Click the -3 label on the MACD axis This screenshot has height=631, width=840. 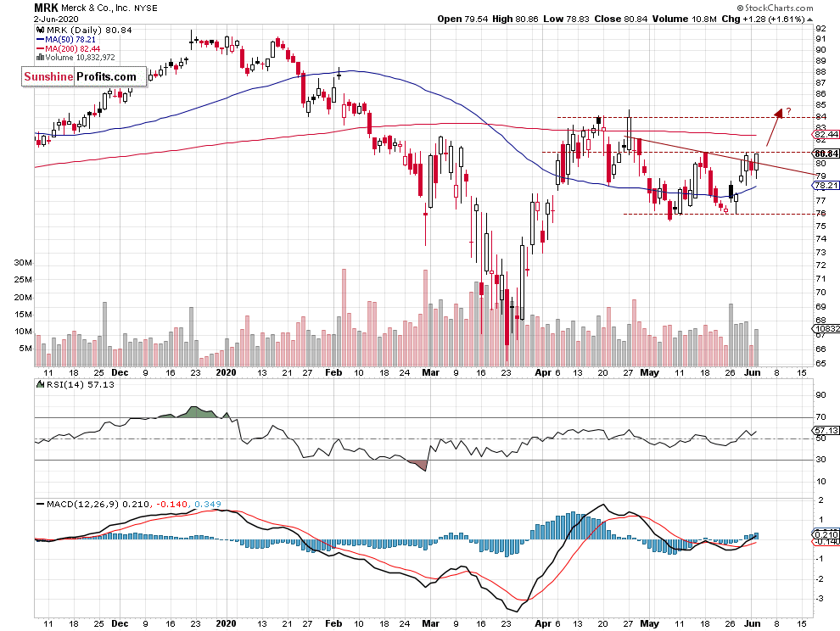820,598
